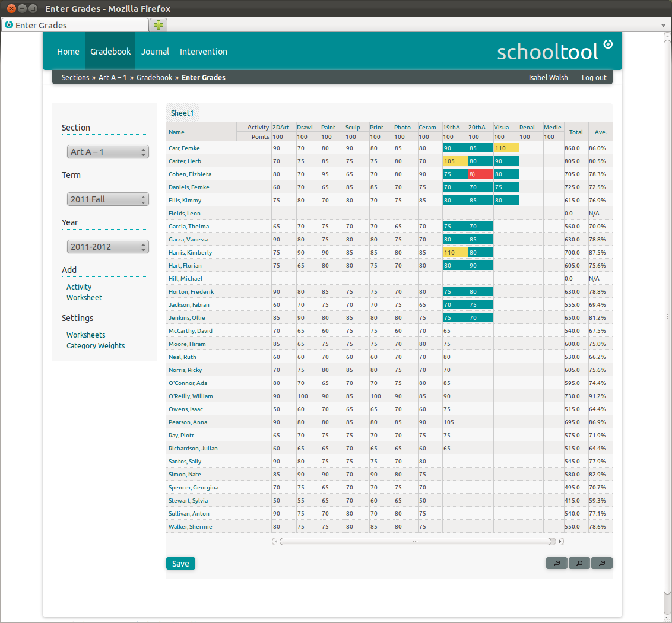
Task: Click the left arrow on the table scrollbar
Action: [x=276, y=541]
